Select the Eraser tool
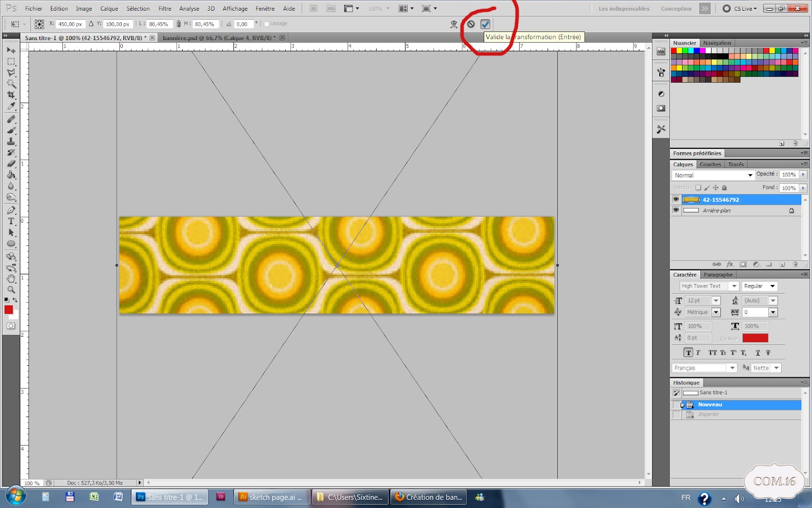 click(11, 164)
